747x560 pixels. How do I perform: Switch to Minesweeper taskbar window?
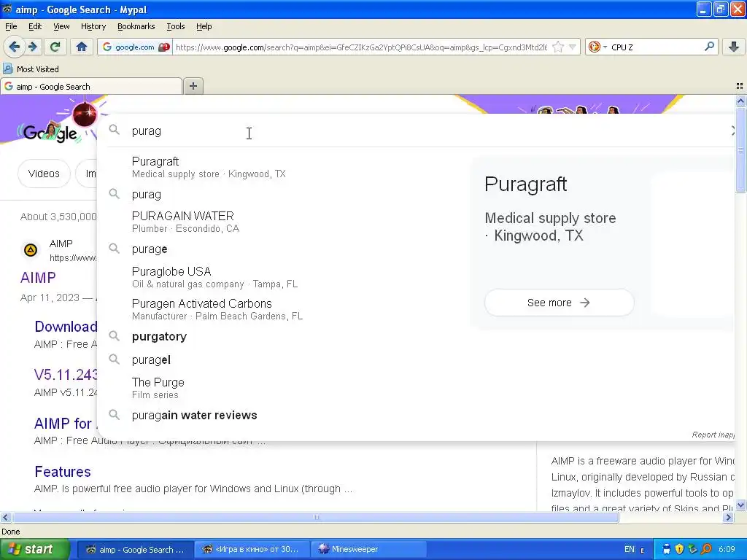coord(368,549)
